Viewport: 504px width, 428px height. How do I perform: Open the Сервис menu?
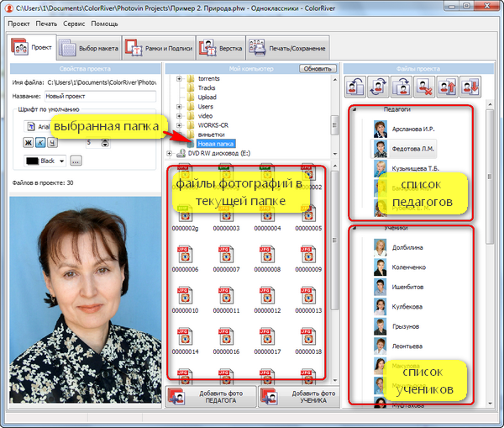[x=74, y=24]
